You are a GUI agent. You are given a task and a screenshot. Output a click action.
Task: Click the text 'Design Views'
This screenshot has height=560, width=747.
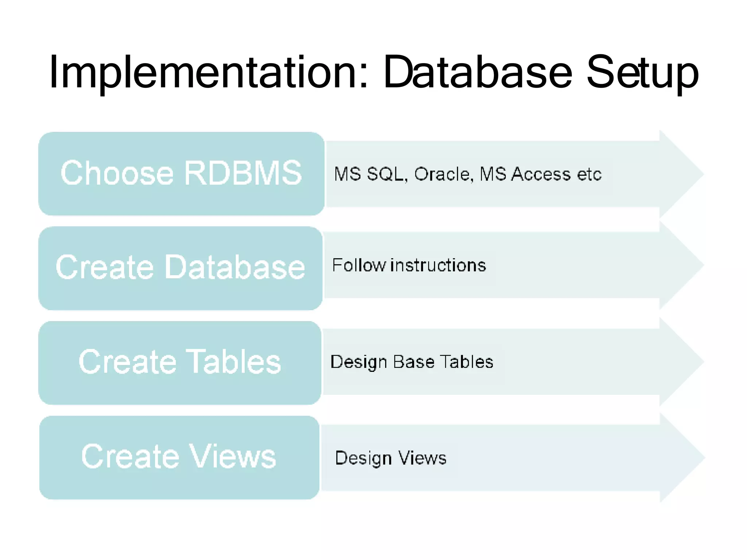coord(391,458)
